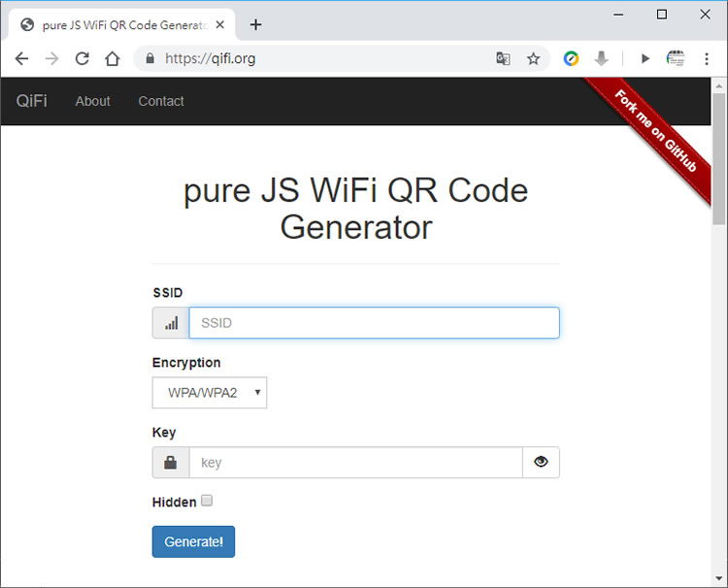
Task: Click into the key input field
Action: (x=355, y=463)
